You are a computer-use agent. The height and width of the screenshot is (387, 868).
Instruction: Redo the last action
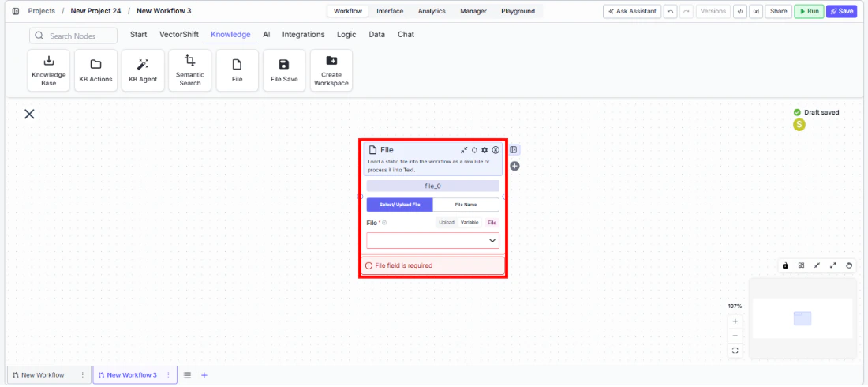tap(687, 11)
